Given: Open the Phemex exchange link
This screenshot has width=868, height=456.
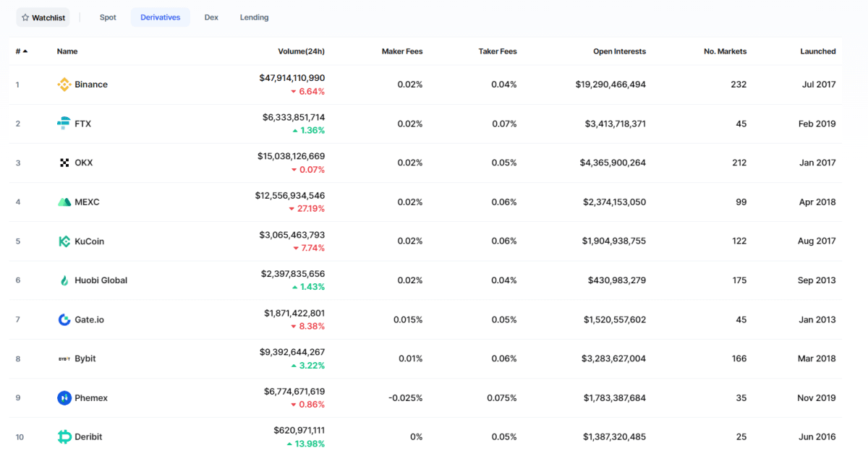Looking at the screenshot, I should pos(91,397).
